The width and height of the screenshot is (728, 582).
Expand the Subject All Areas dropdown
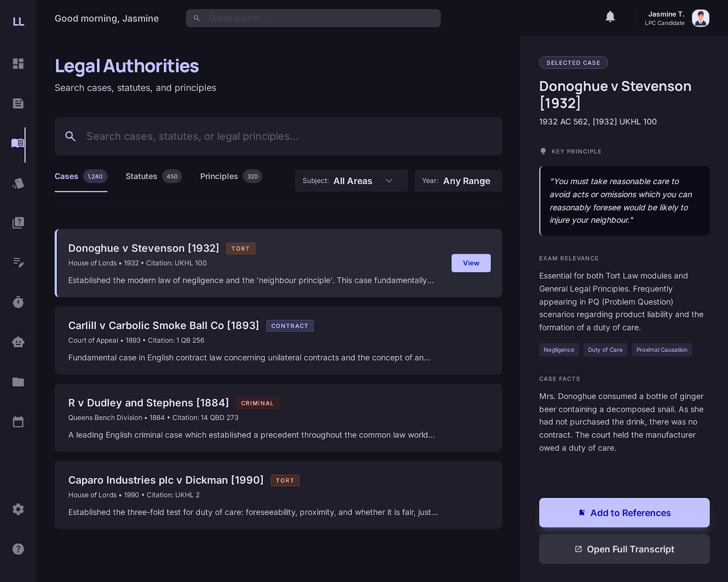click(351, 181)
